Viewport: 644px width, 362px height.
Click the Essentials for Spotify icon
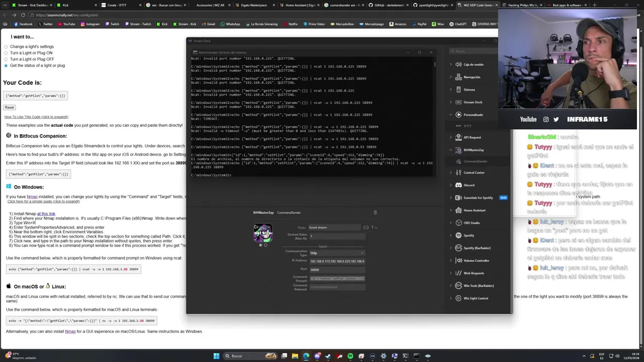458,198
